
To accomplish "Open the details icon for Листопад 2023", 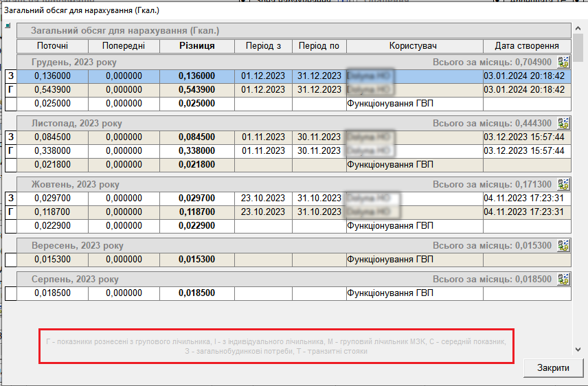I will tap(564, 124).
